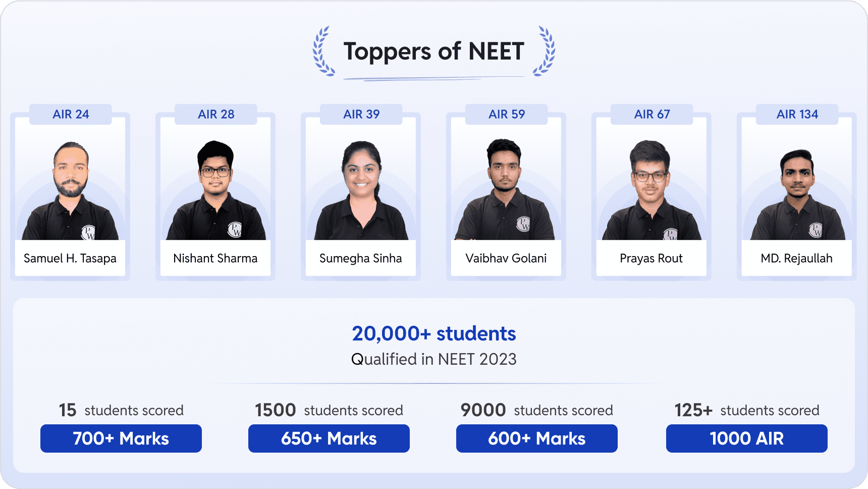Viewport: 868px width, 489px height.
Task: Click the PW logo on MD. Rejaullah's shirt
Action: click(816, 230)
